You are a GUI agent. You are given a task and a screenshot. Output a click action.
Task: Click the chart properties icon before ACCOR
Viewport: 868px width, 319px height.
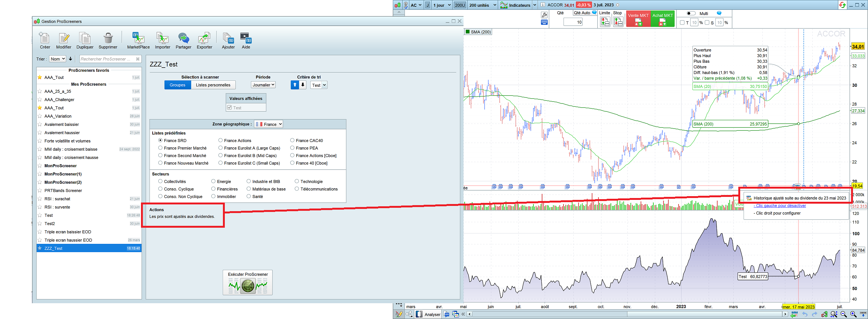(543, 5)
